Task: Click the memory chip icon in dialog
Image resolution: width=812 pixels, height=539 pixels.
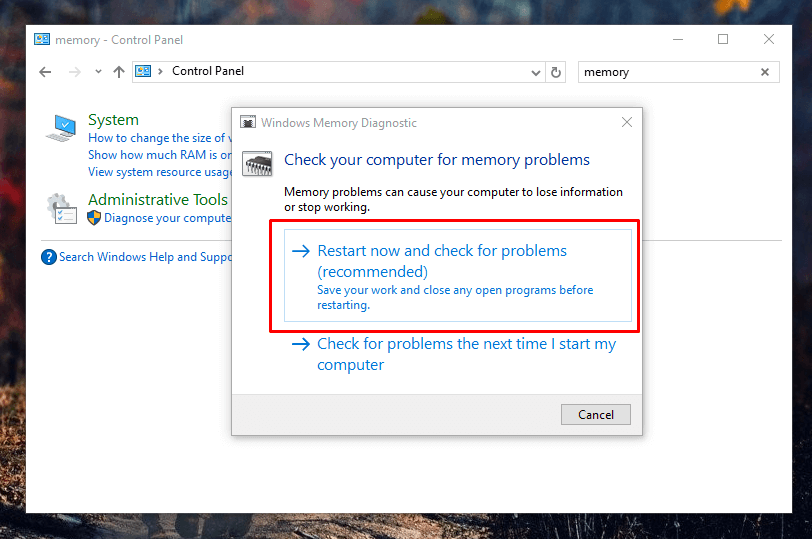Action: click(257, 164)
